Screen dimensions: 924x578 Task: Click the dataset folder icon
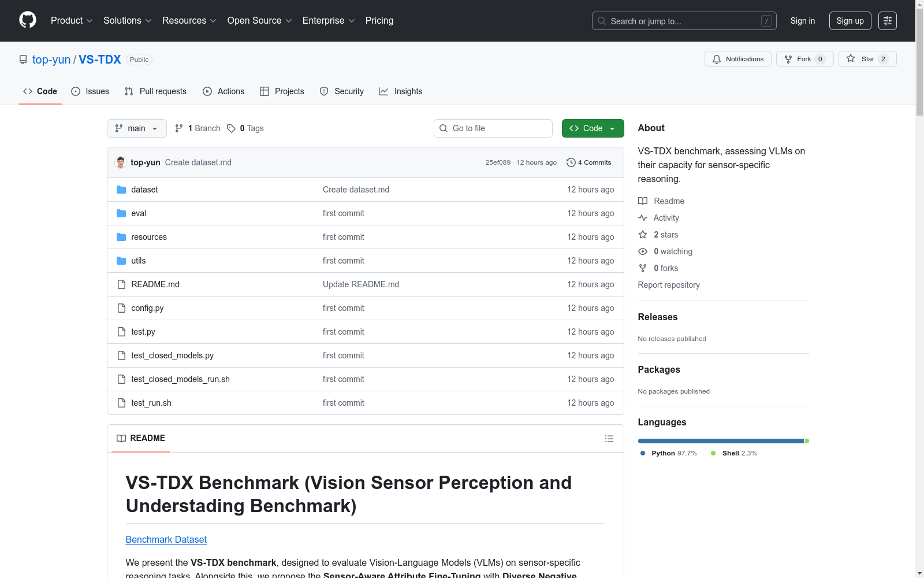[x=121, y=190]
